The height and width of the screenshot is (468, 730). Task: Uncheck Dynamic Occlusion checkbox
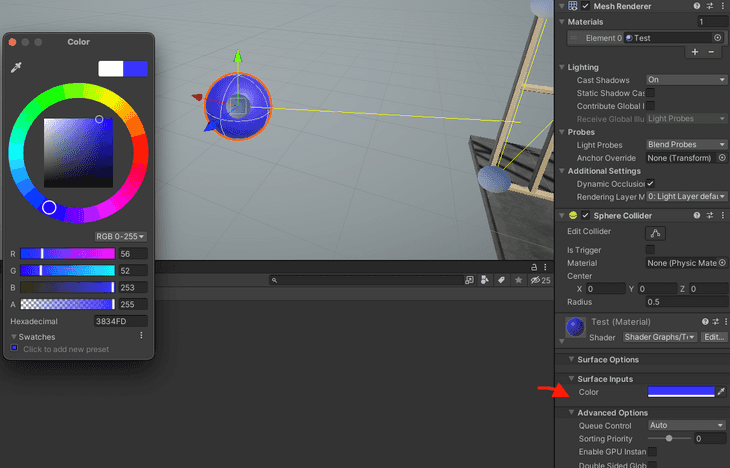click(650, 183)
